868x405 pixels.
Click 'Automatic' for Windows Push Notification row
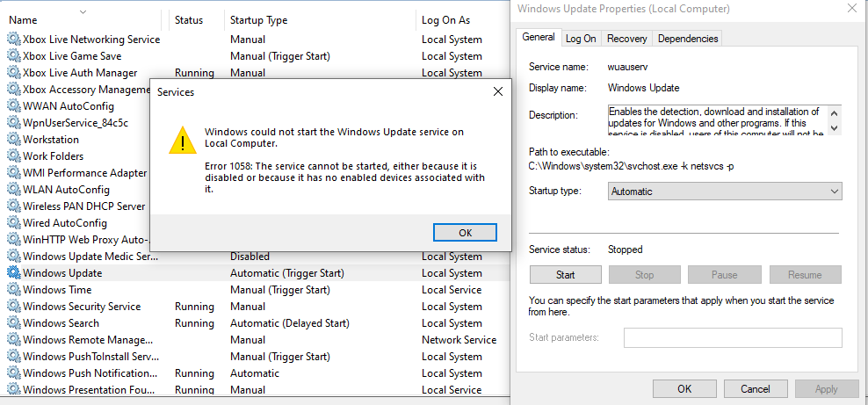pos(255,372)
